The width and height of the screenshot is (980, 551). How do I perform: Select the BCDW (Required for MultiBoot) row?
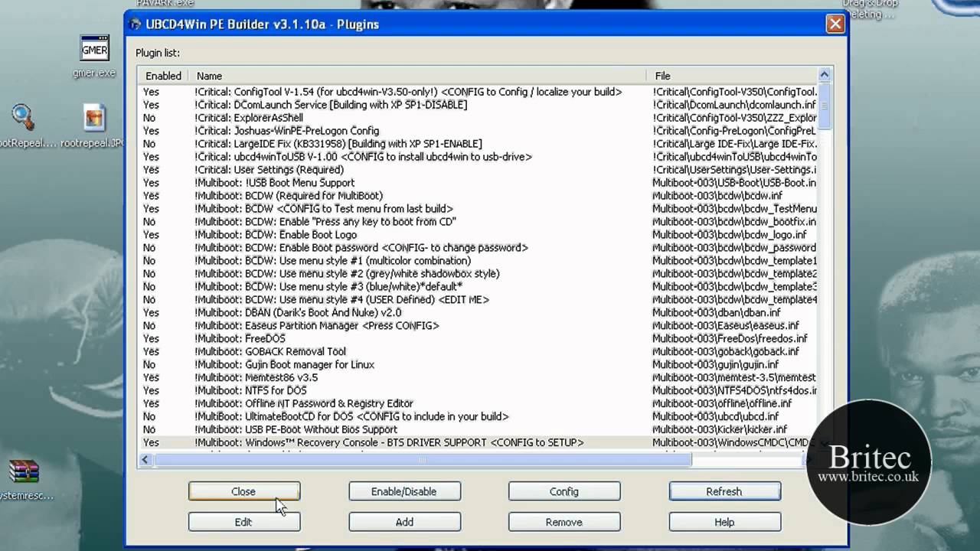pos(478,196)
